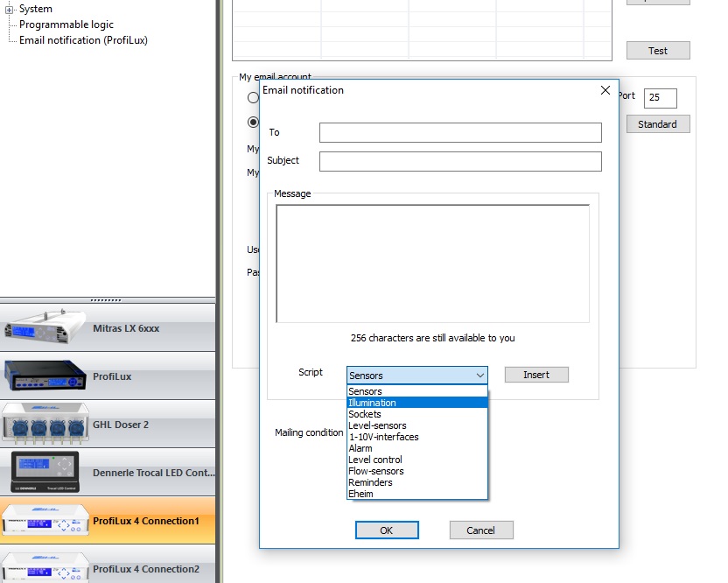Click the To input field

click(x=460, y=133)
